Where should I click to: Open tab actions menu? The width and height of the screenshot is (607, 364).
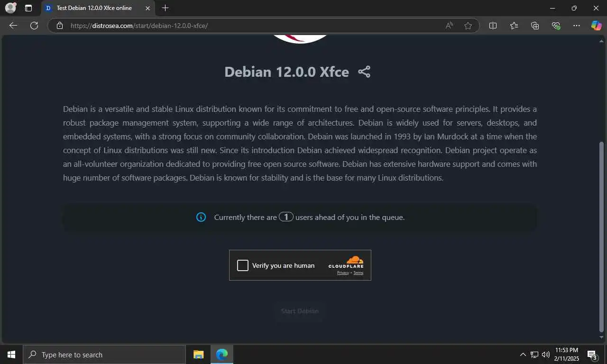[x=28, y=8]
